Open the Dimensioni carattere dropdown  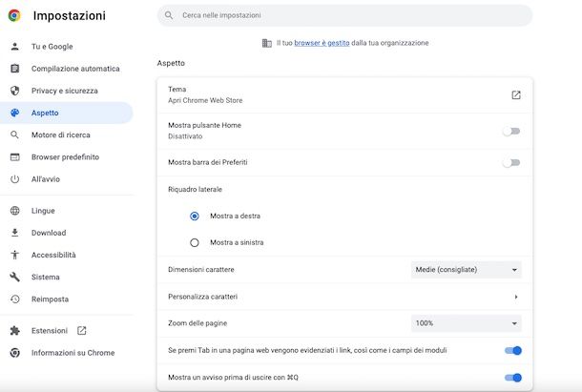[x=467, y=270]
